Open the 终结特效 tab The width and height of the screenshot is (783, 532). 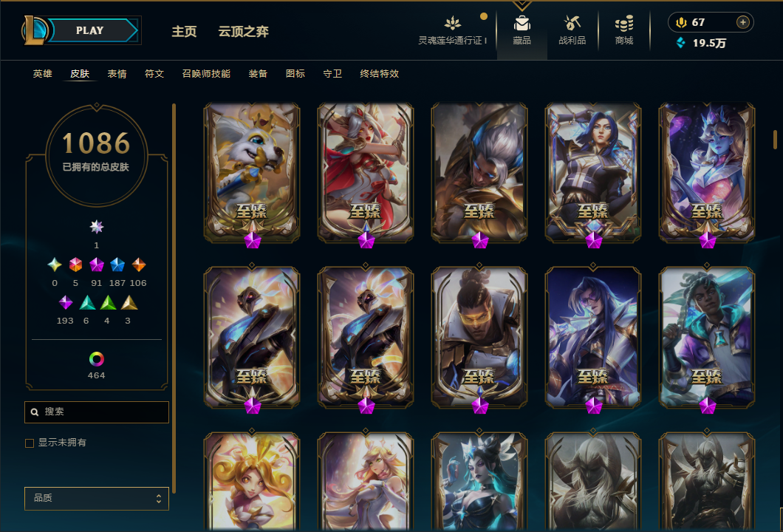point(379,74)
